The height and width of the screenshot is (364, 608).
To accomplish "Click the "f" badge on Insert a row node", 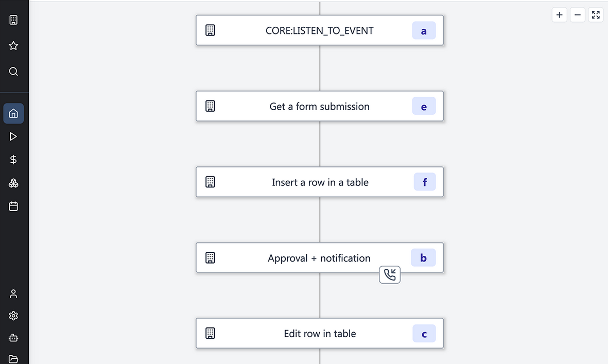I will (425, 182).
